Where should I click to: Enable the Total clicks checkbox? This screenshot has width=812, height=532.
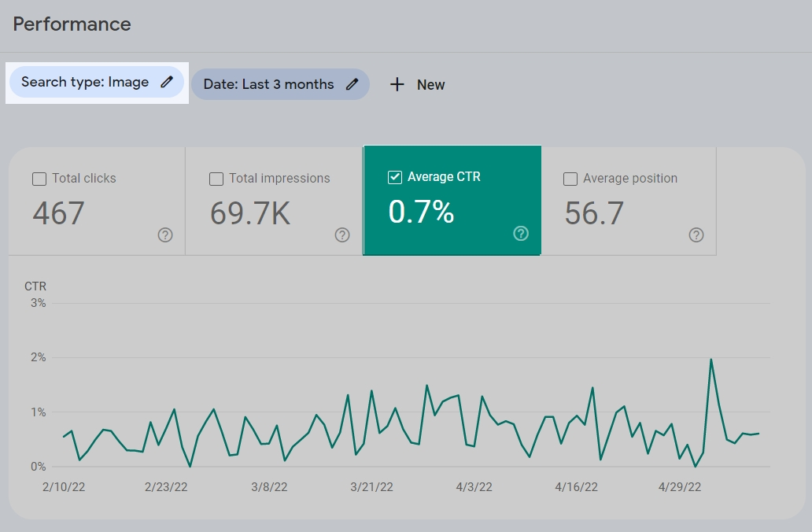pyautogui.click(x=39, y=179)
